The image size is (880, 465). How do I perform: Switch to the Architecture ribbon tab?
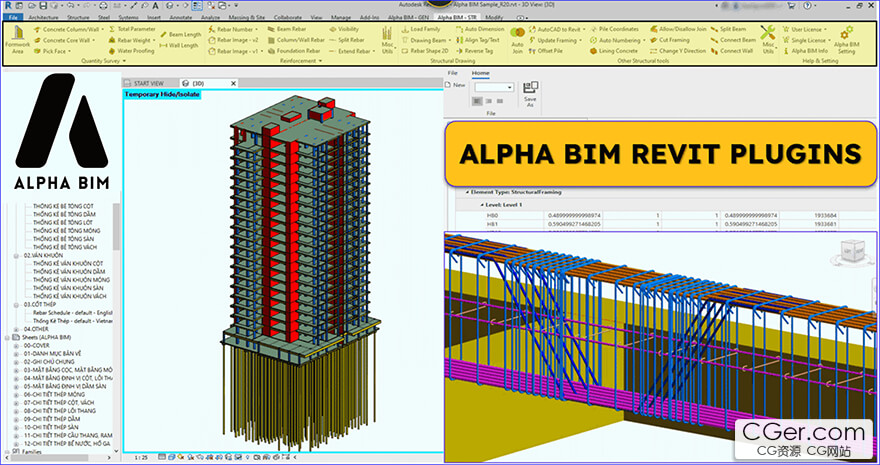[44, 17]
